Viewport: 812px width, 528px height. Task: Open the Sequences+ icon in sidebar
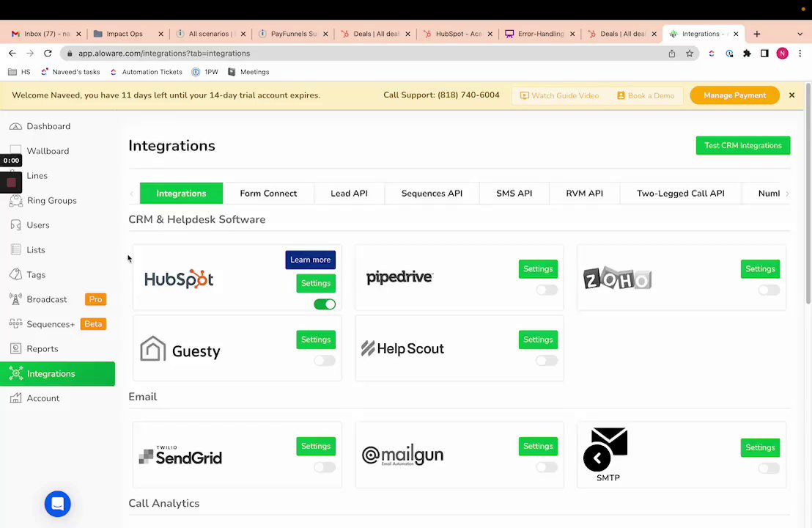pyautogui.click(x=15, y=324)
